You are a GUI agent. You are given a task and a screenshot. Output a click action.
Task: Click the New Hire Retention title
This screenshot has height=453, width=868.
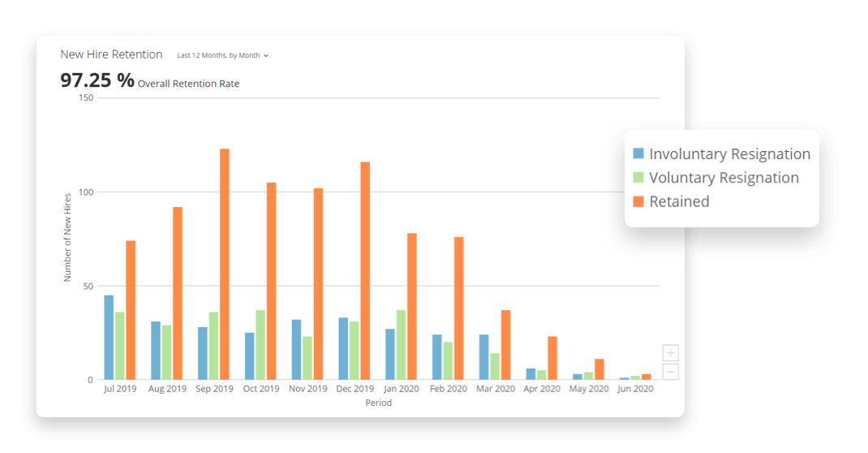click(x=111, y=54)
